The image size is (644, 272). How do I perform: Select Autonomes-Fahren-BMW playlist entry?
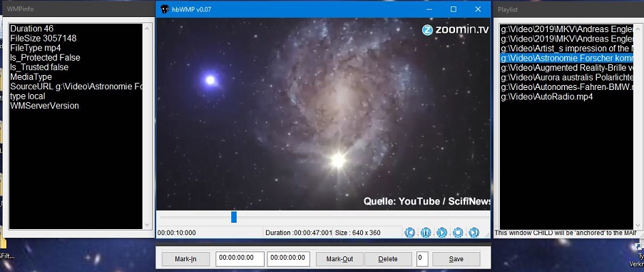[x=566, y=87]
